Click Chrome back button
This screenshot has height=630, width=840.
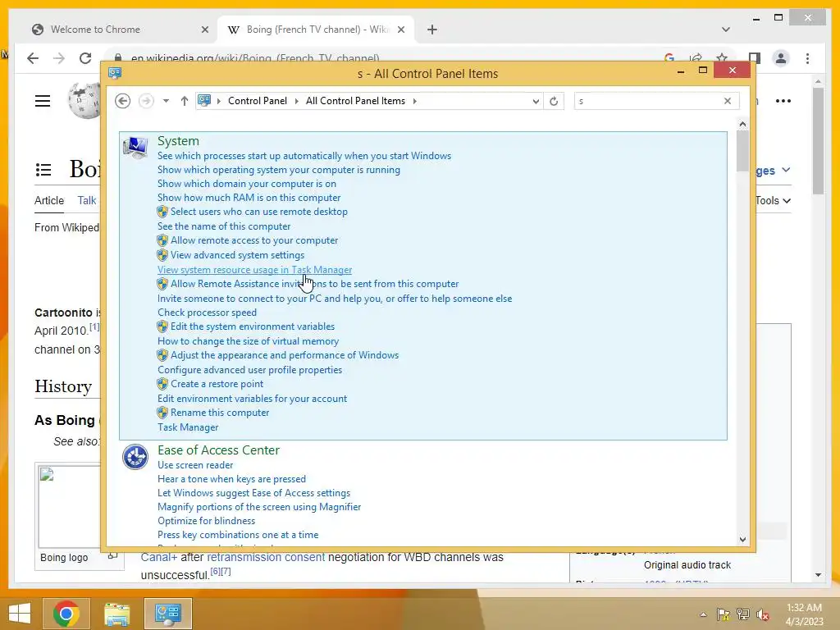pos(33,58)
